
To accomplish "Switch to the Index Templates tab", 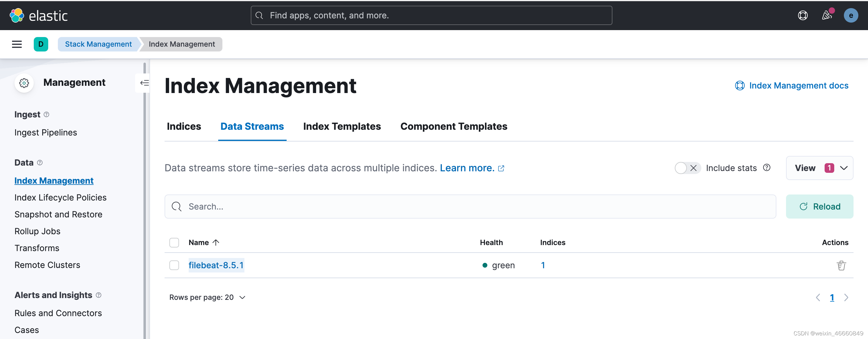I will [x=342, y=126].
